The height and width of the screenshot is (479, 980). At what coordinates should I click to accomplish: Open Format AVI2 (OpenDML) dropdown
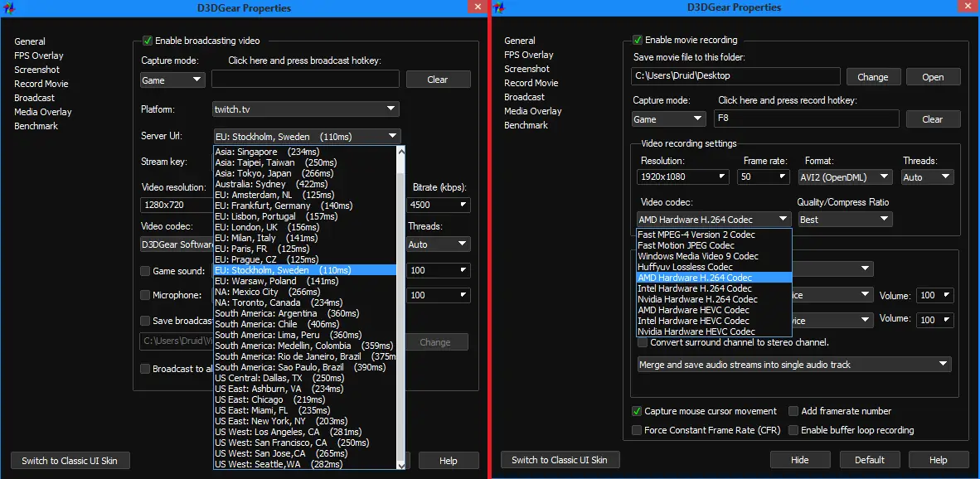(846, 177)
